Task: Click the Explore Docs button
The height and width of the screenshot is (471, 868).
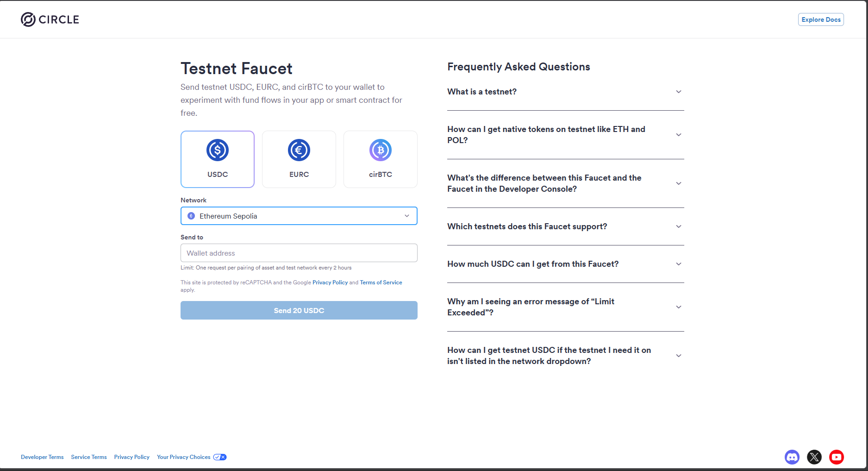Action: (x=821, y=19)
